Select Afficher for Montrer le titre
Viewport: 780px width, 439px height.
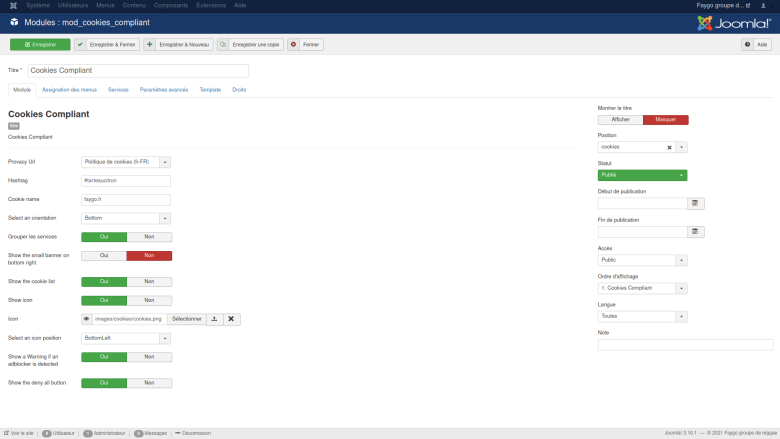(620, 120)
